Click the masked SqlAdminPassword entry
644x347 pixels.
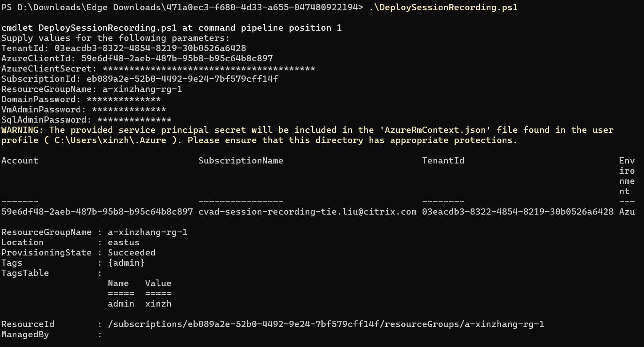click(134, 120)
